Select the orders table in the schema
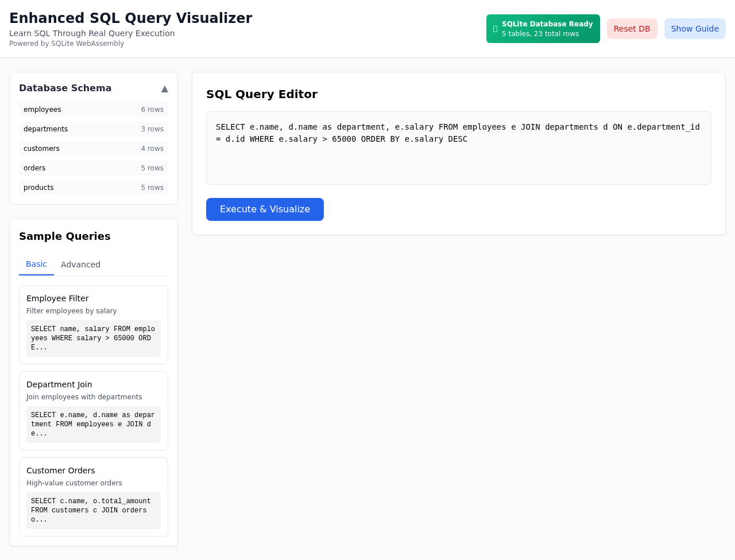Screen dimensions: 735x560 click(x=93, y=168)
